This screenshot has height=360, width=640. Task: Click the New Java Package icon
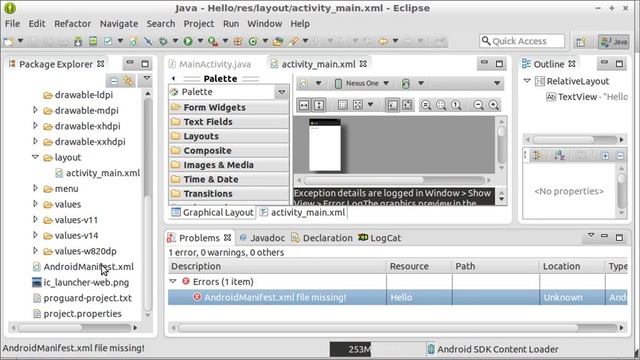[238, 41]
